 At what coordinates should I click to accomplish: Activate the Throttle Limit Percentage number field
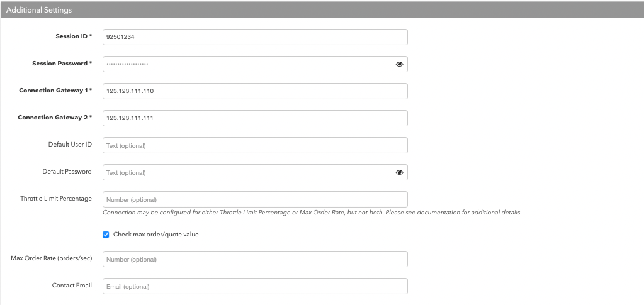(255, 199)
